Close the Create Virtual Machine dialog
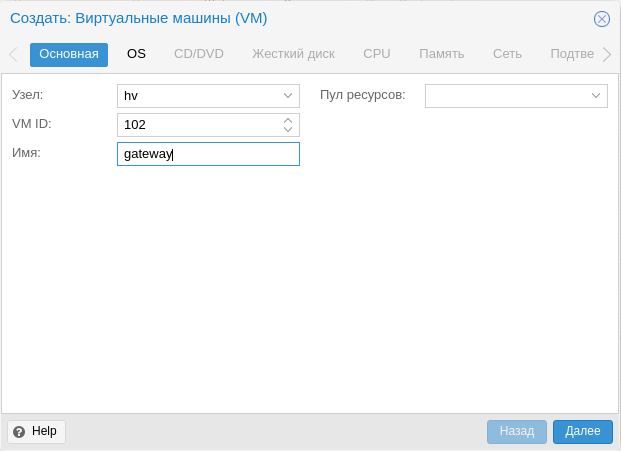Viewport: 621px width, 451px height. point(601,19)
